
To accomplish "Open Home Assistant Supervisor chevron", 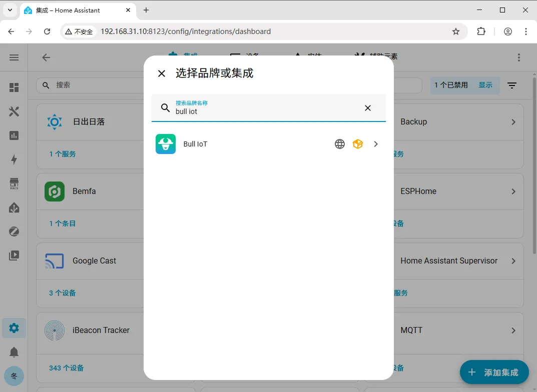I will tap(513, 261).
